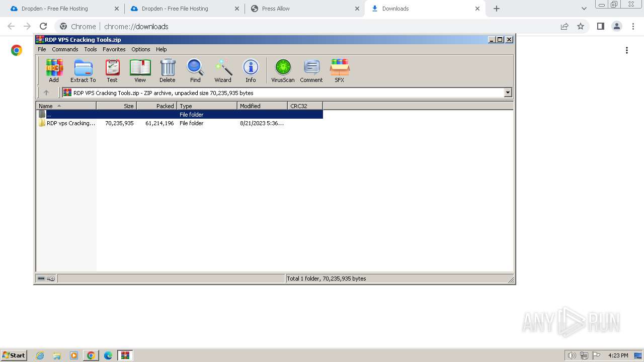The height and width of the screenshot is (362, 644).
Task: Open File Explorer from taskbar
Action: click(x=57, y=355)
